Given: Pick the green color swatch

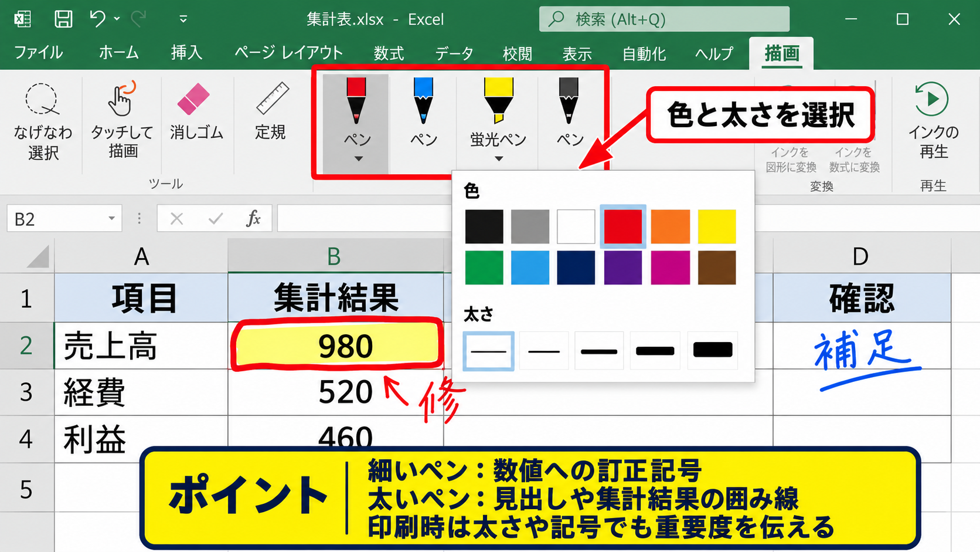Looking at the screenshot, I should [x=484, y=267].
